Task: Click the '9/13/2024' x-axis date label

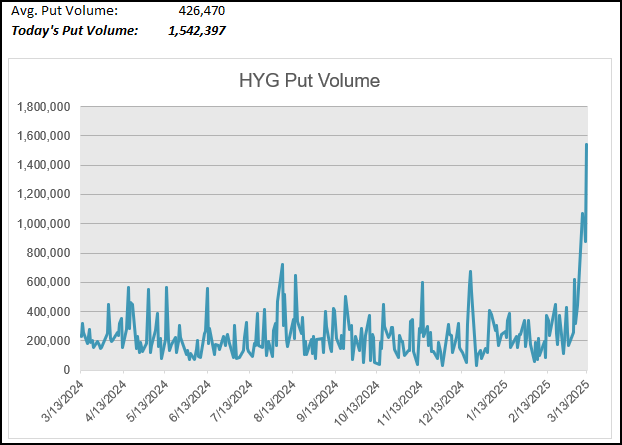Action: 317,401
